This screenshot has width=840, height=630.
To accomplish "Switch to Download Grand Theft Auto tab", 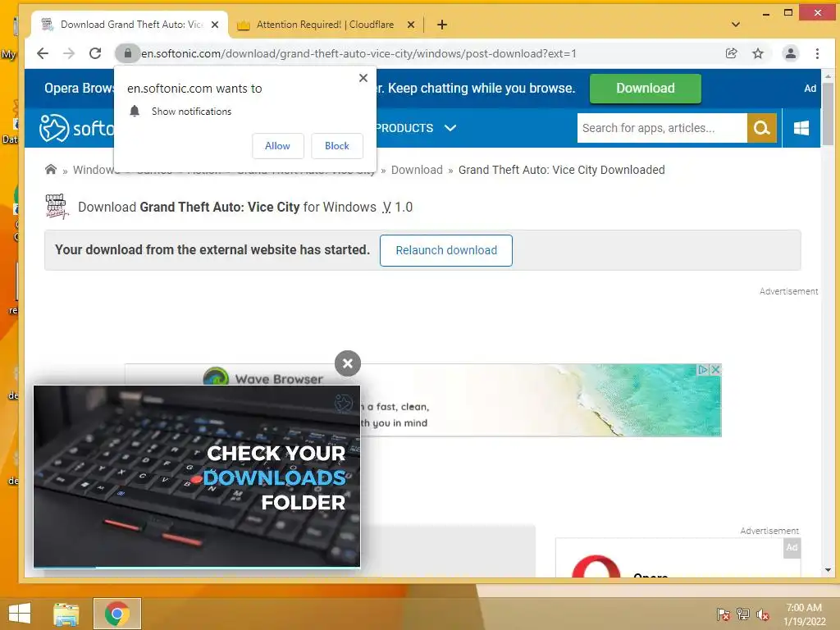I will click(130, 25).
